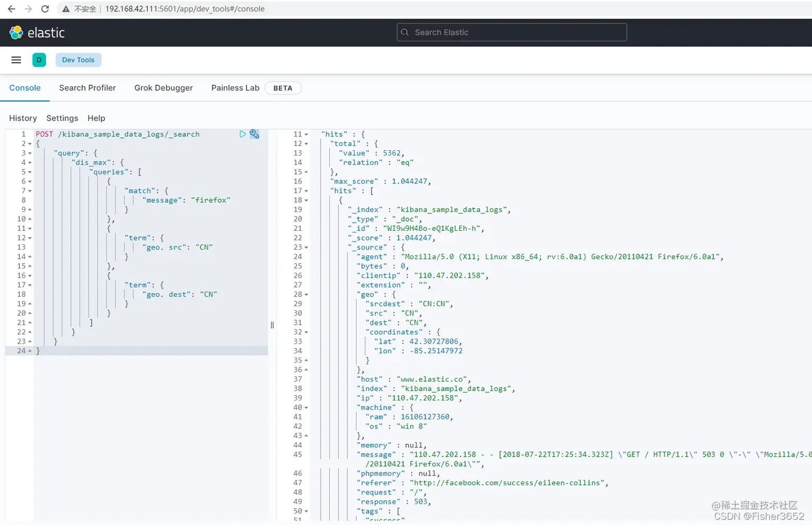Open the Help menu
This screenshot has width=812, height=525.
(97, 118)
